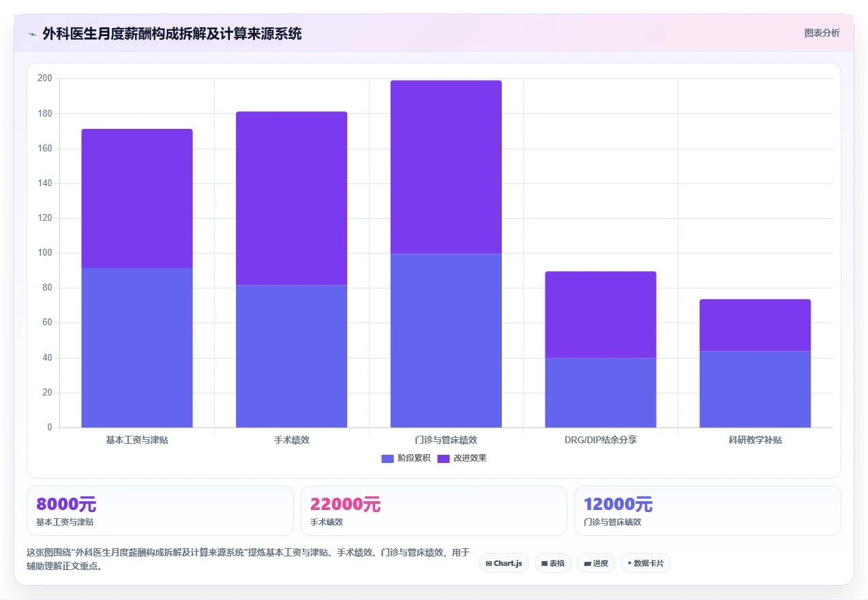The image size is (868, 600).
Task: Click the 数据卡片 tag chip
Action: tap(646, 563)
